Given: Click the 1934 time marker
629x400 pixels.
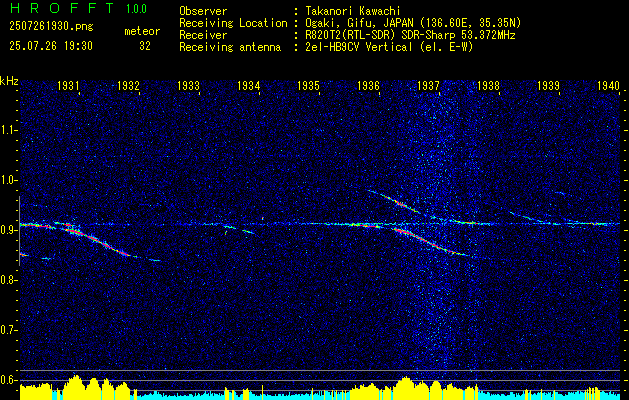Looking at the screenshot, I should [248, 86].
